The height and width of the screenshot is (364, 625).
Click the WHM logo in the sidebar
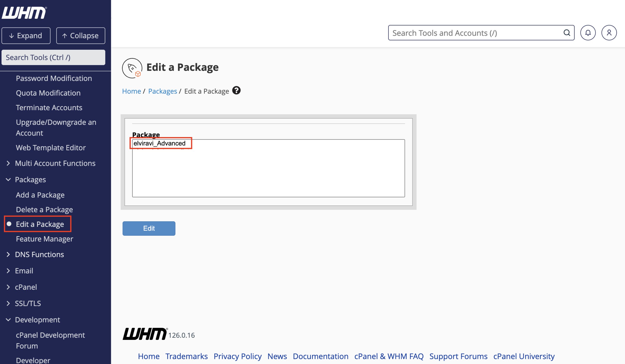[24, 13]
